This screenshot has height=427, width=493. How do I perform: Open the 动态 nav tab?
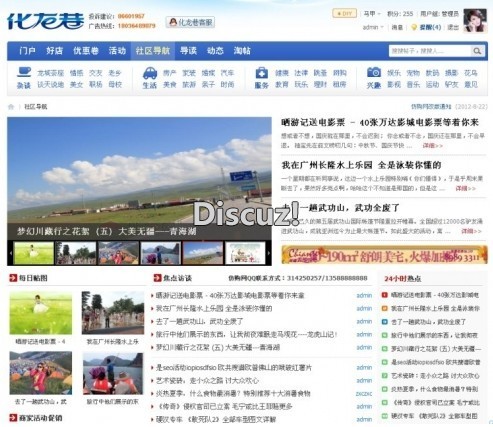click(215, 51)
